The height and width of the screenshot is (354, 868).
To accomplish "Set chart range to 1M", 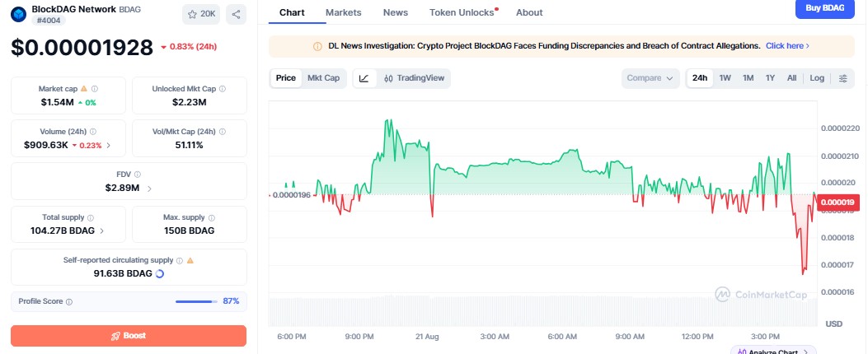I will 748,78.
